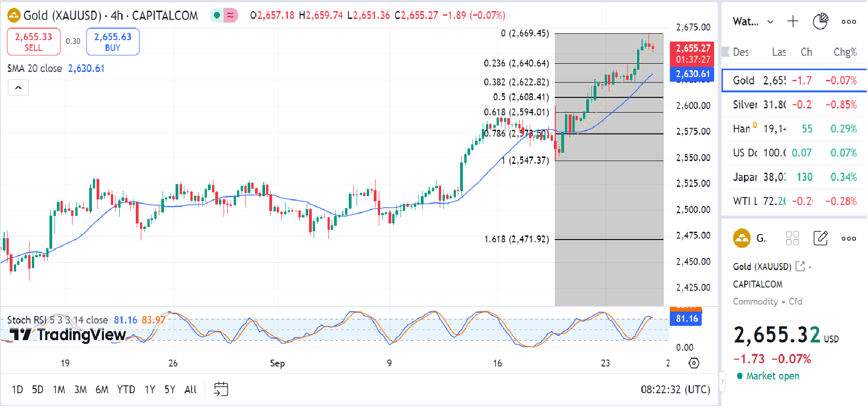Open chart settings hexagon gear icon
The image size is (868, 408).
pyautogui.click(x=693, y=363)
